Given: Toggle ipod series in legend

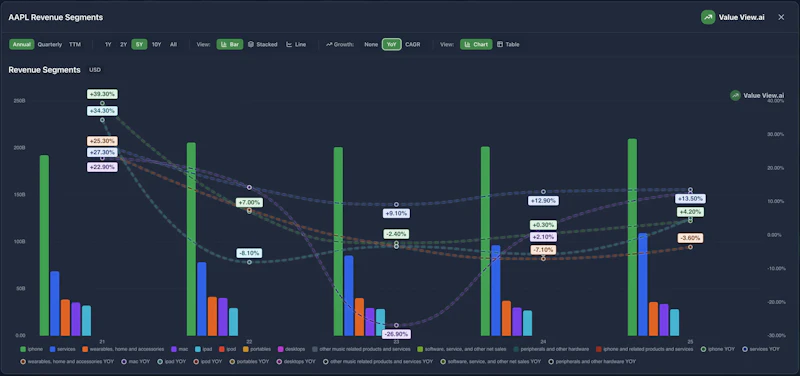Looking at the screenshot, I should (x=227, y=349).
